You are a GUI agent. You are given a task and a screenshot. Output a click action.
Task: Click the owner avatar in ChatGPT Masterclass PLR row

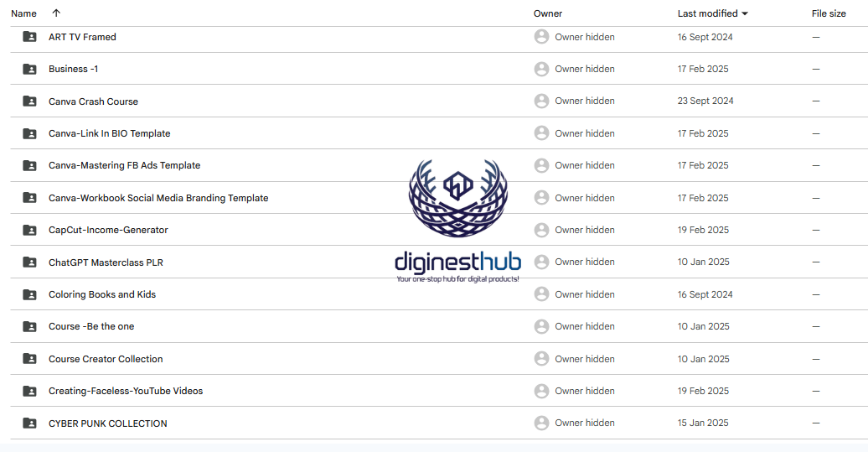(541, 262)
